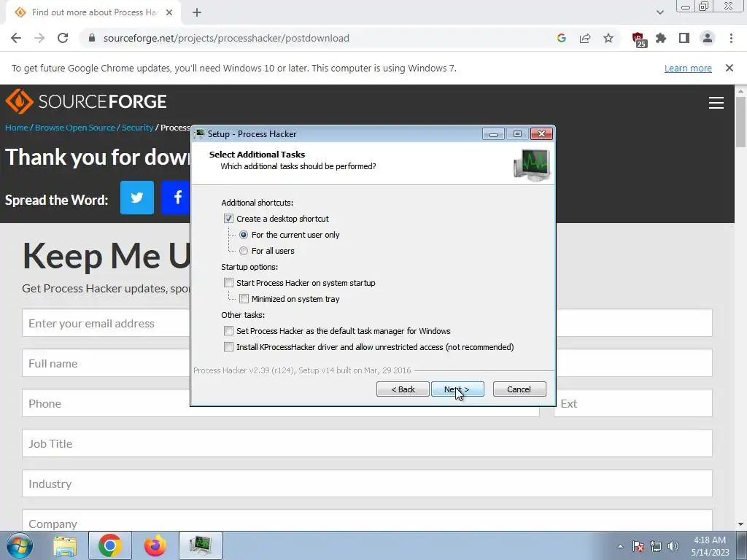Click the Chrome taskbar icon
The image size is (747, 560).
[110, 545]
